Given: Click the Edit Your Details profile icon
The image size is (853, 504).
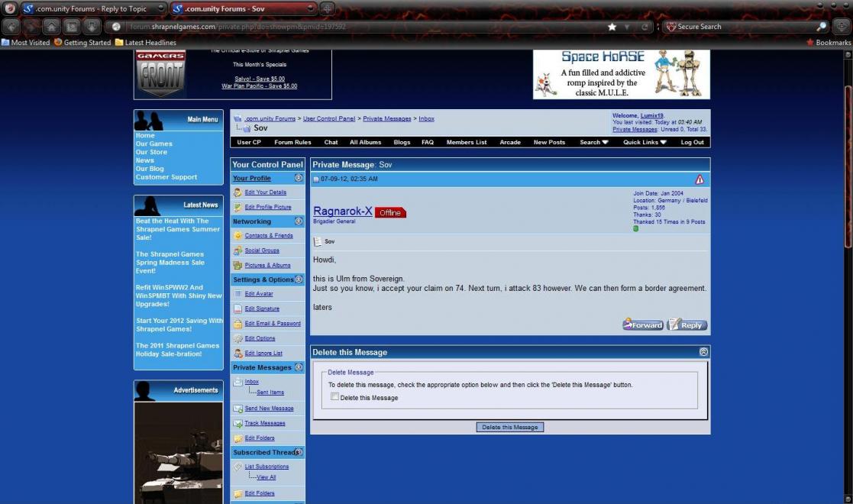Looking at the screenshot, I should point(238,192).
